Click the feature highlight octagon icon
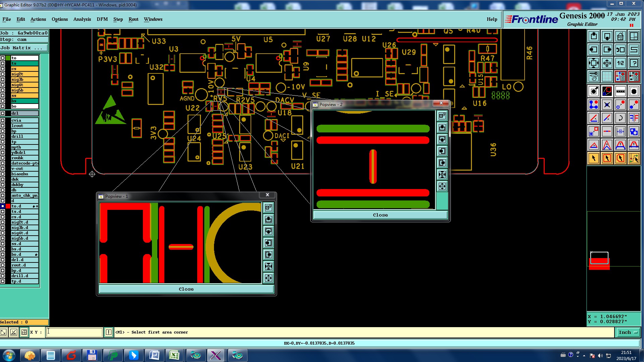This screenshot has width=644, height=362. click(x=634, y=91)
